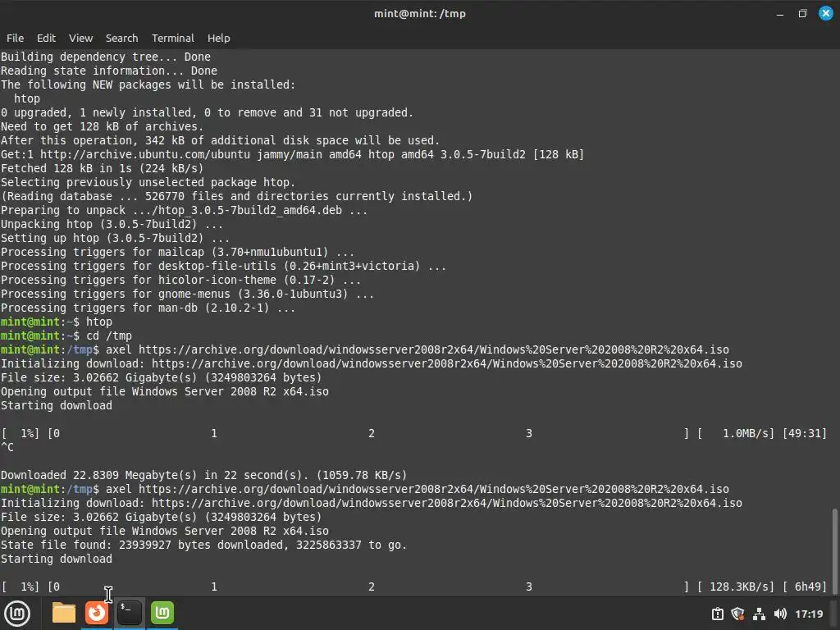The height and width of the screenshot is (630, 840).
Task: Launch the Files folder icon in panel
Action: (x=64, y=613)
